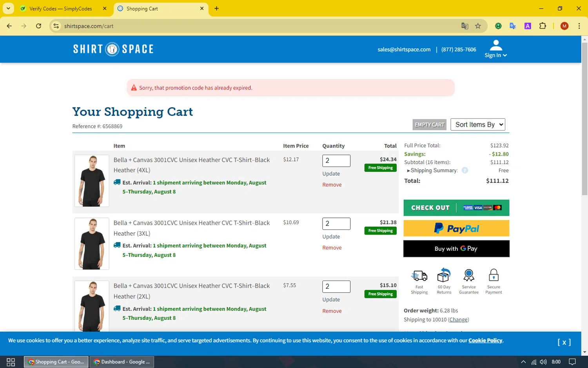Click the quantity field for 4XL shirt
588x368 pixels.
pyautogui.click(x=336, y=160)
